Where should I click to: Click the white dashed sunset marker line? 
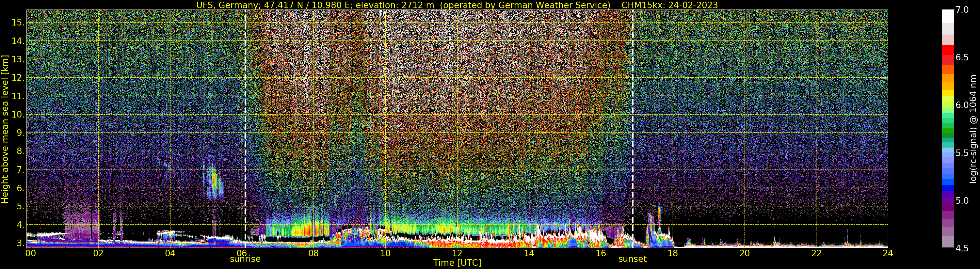coord(632,129)
